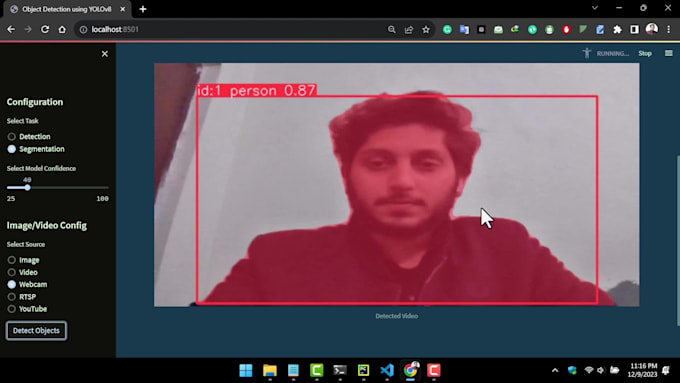680x383 pixels.
Task: Show hidden system tray icons
Action: [x=555, y=370]
